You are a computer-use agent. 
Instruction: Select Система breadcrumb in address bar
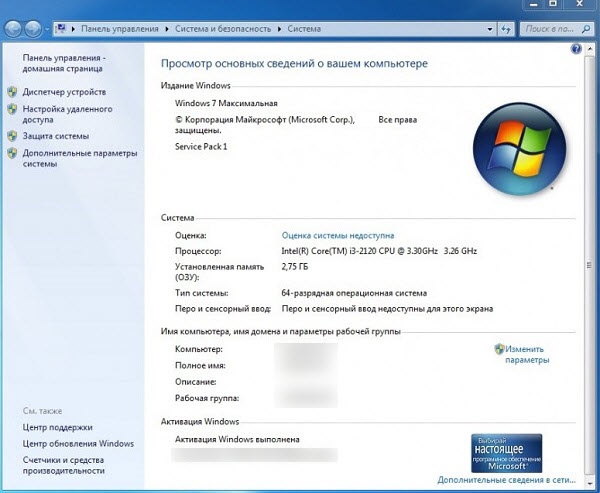point(304,29)
